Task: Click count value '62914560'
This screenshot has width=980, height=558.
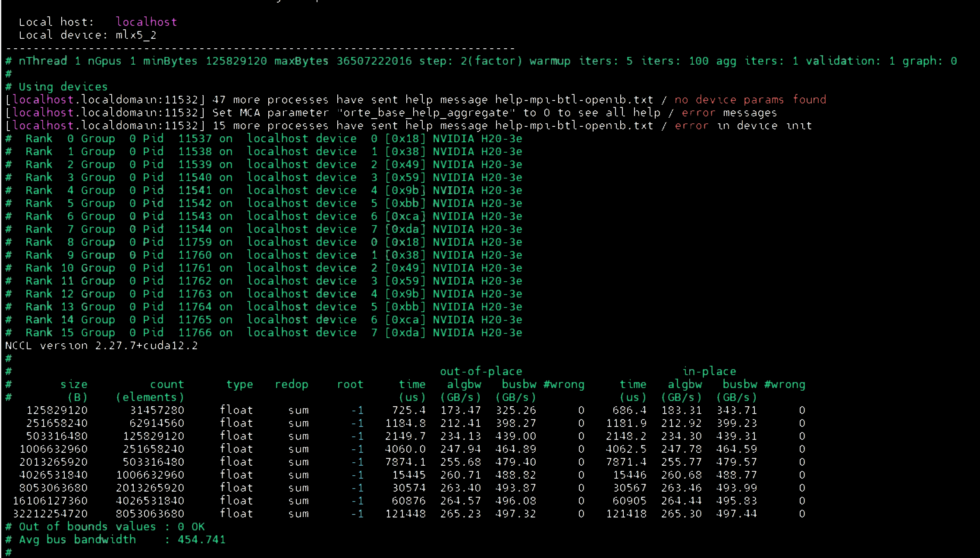Action: click(x=157, y=423)
